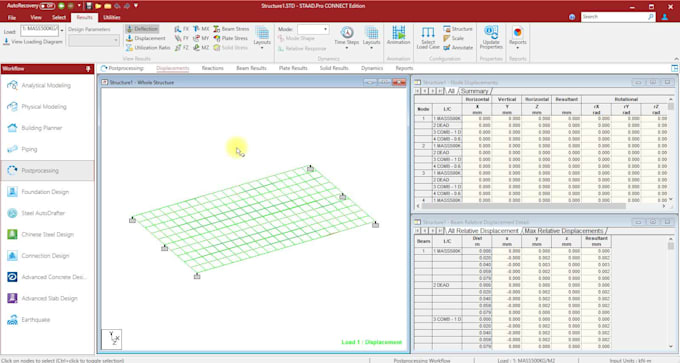Image resolution: width=680 pixels, height=363 pixels.
Task: Click the Save icon in quick access toolbar
Action: click(x=89, y=6)
